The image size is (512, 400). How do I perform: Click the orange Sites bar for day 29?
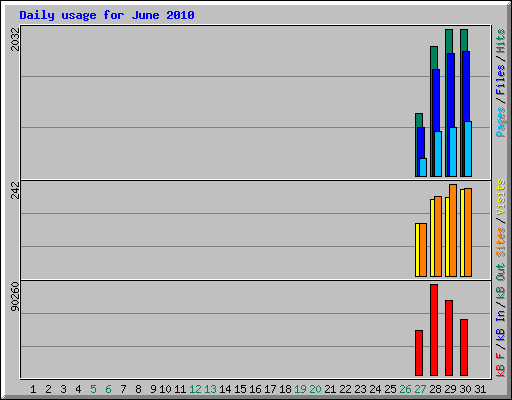click(453, 230)
